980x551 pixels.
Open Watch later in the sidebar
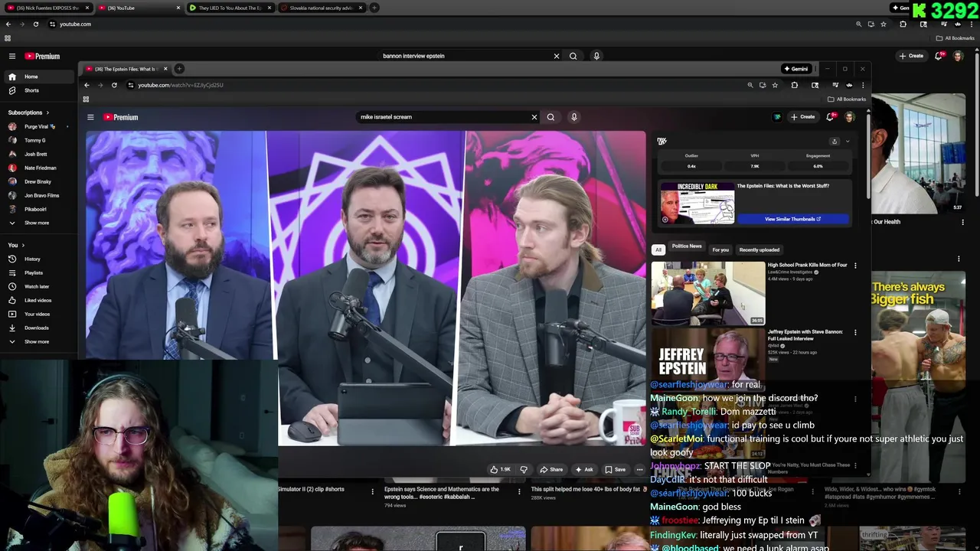click(x=38, y=286)
